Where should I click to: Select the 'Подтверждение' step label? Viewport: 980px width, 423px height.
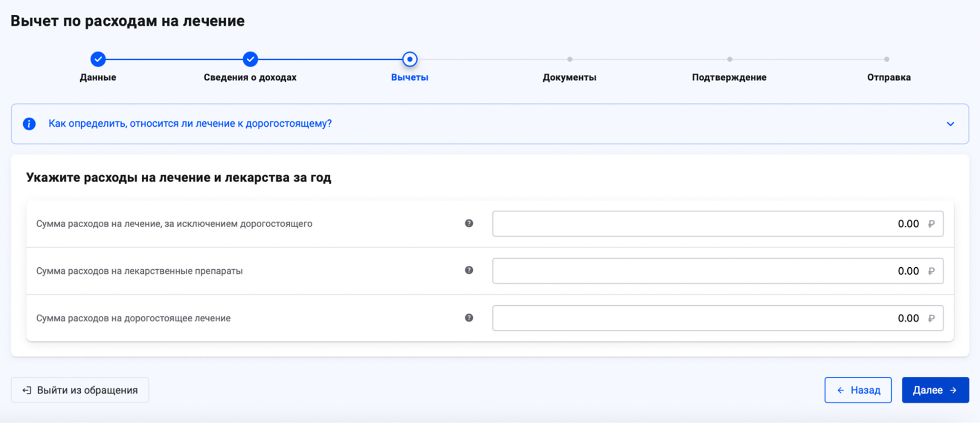[x=729, y=77]
